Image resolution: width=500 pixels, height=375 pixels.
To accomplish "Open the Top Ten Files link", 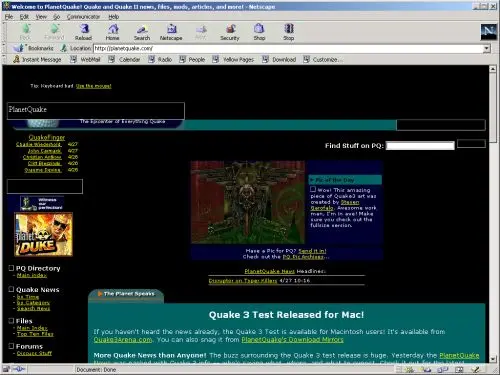I will pos(35,334).
